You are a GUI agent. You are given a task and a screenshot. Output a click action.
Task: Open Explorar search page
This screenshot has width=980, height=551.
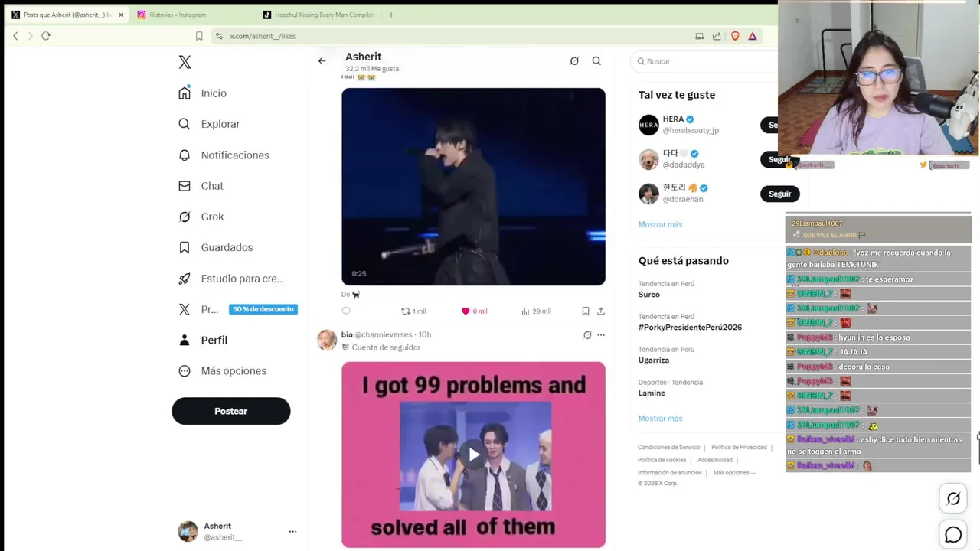click(209, 124)
